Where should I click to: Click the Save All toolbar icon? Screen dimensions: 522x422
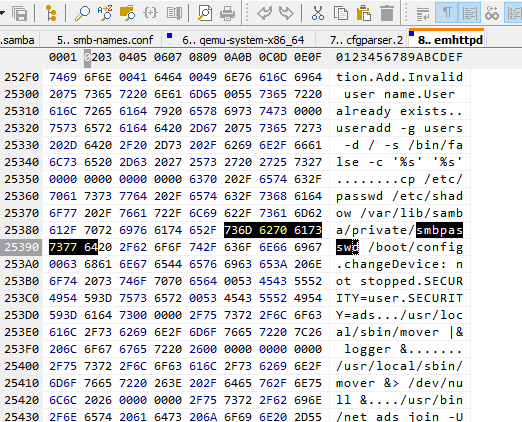point(20,13)
